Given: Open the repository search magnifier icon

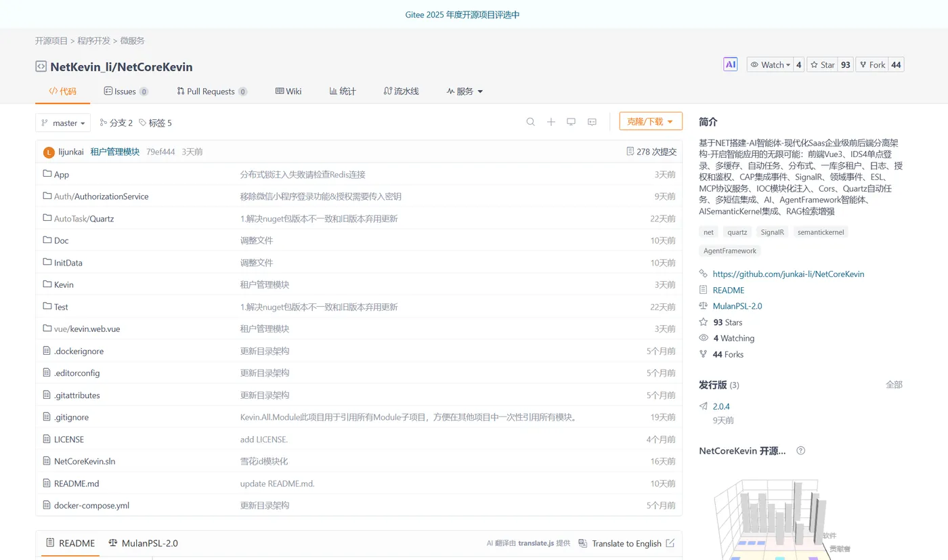Looking at the screenshot, I should tap(530, 122).
